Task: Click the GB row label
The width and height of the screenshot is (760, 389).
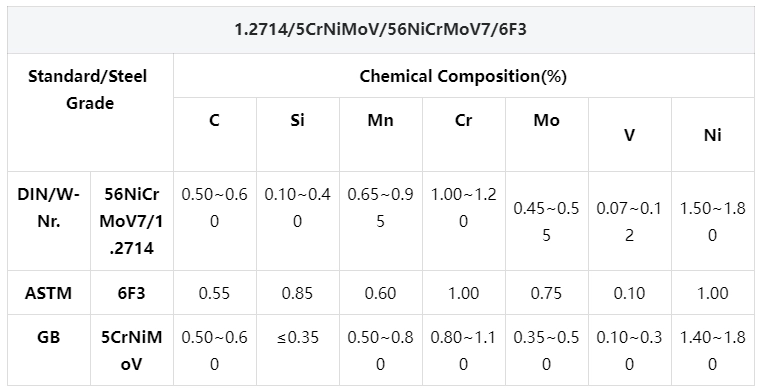Action: click(48, 337)
